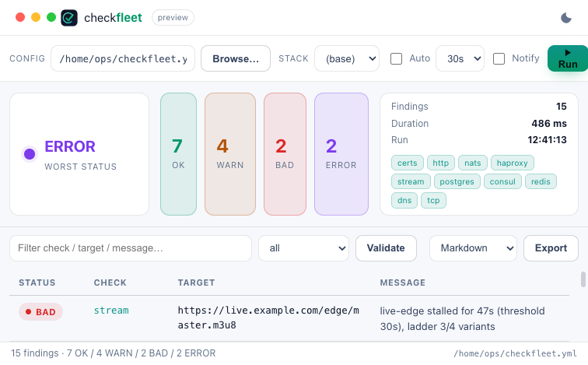Click the tcp check tag
This screenshot has width=588, height=365.
click(433, 200)
